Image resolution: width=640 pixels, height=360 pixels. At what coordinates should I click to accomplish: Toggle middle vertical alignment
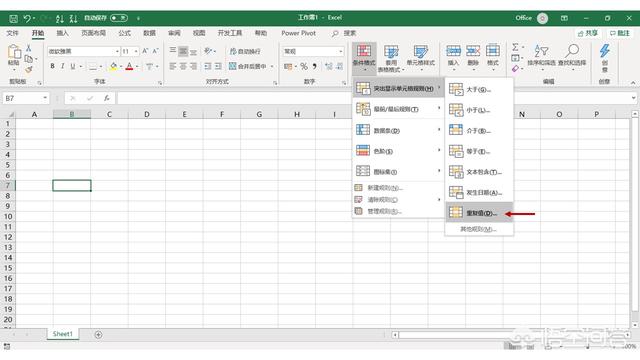coord(183,51)
